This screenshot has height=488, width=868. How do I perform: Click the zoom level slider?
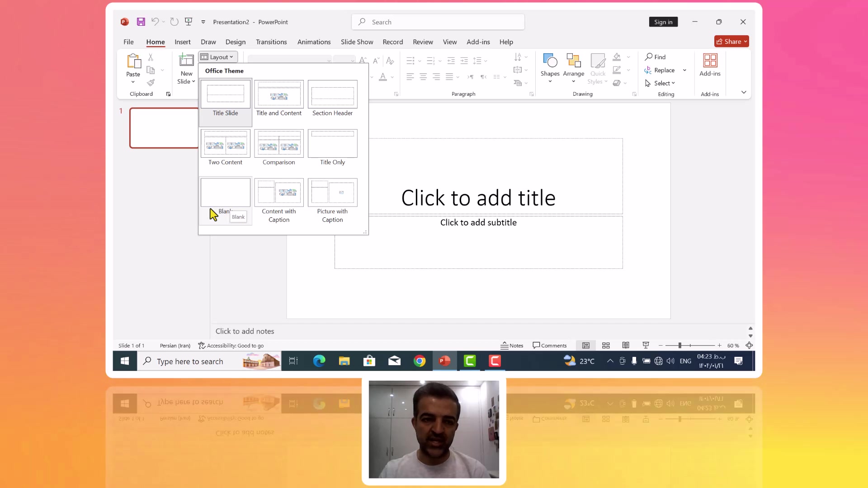tap(679, 346)
